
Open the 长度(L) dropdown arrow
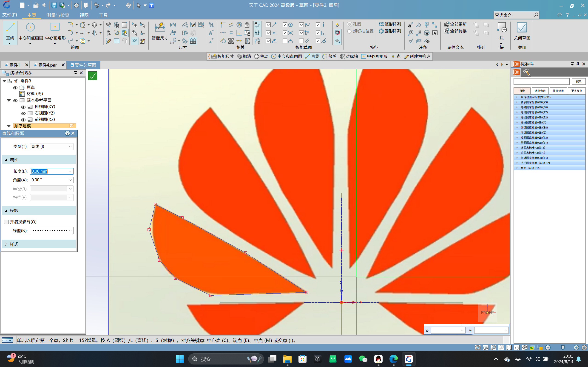70,171
